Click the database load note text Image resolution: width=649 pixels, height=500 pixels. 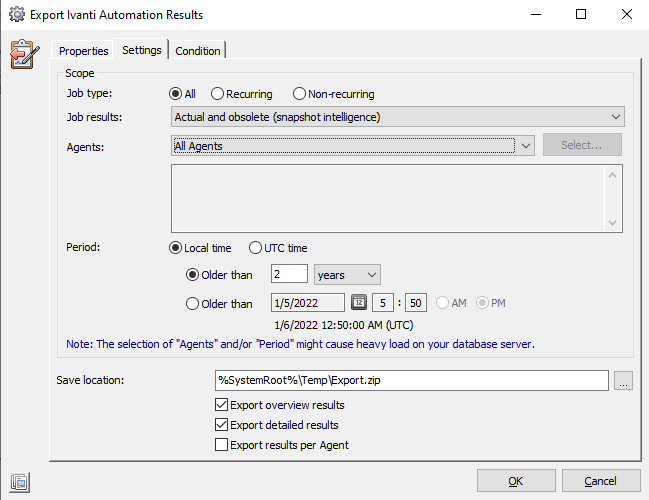tap(300, 344)
